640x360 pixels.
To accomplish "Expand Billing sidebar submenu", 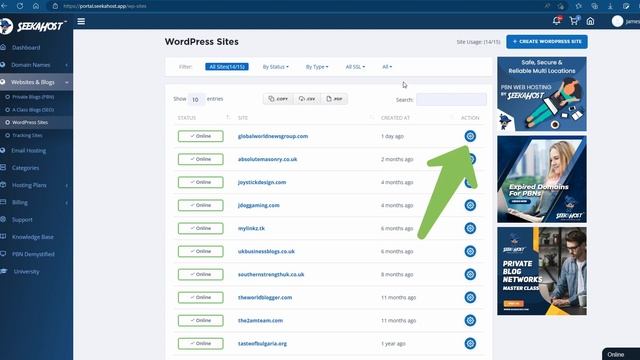I will tap(36, 202).
